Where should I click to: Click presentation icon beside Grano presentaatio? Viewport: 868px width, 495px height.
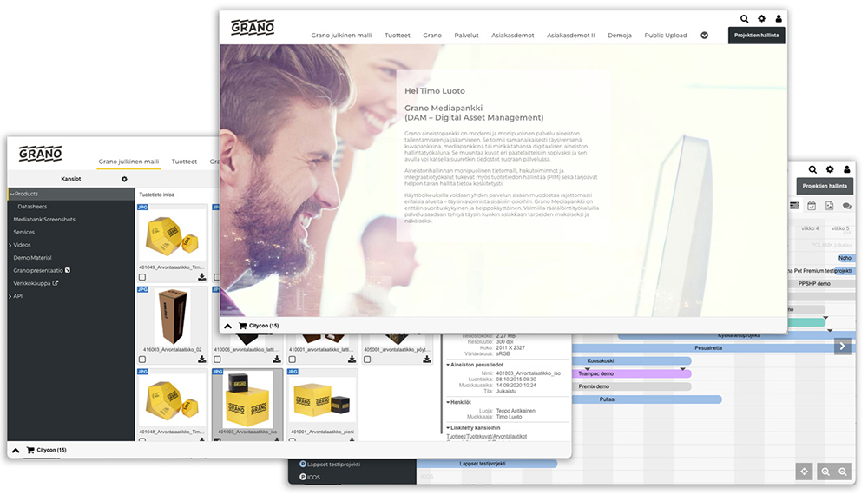[x=68, y=270]
